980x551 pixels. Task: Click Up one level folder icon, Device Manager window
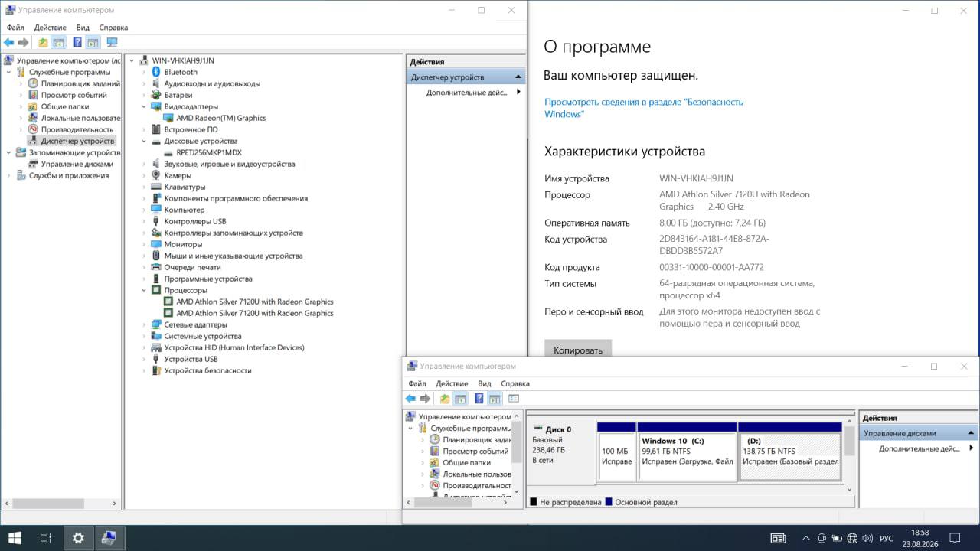click(x=43, y=43)
